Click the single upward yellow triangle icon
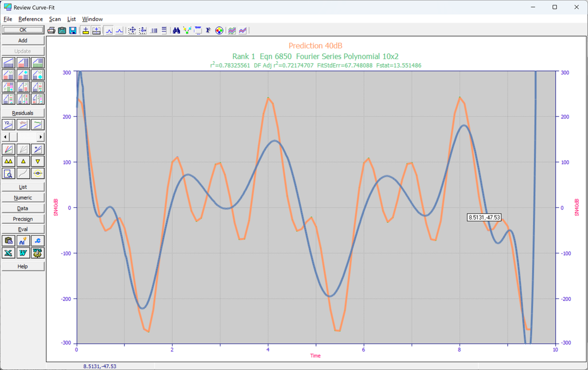Image resolution: width=588 pixels, height=370 pixels. coord(23,161)
